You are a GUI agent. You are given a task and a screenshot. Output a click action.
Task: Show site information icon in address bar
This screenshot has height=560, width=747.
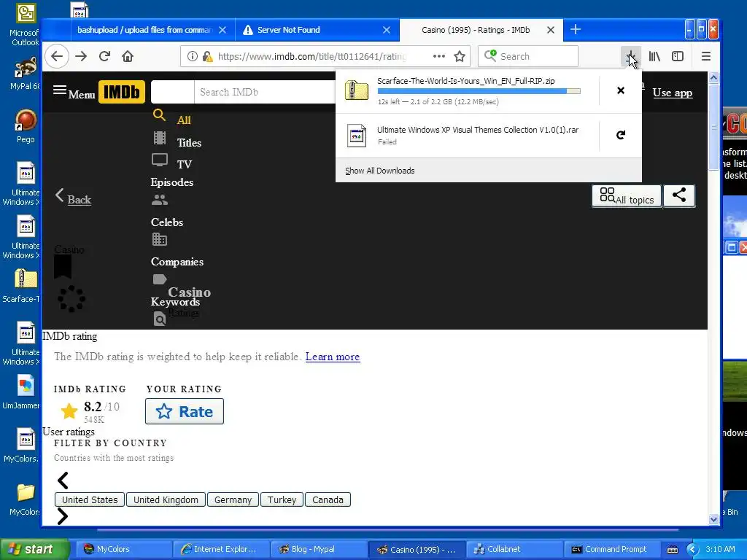click(192, 56)
